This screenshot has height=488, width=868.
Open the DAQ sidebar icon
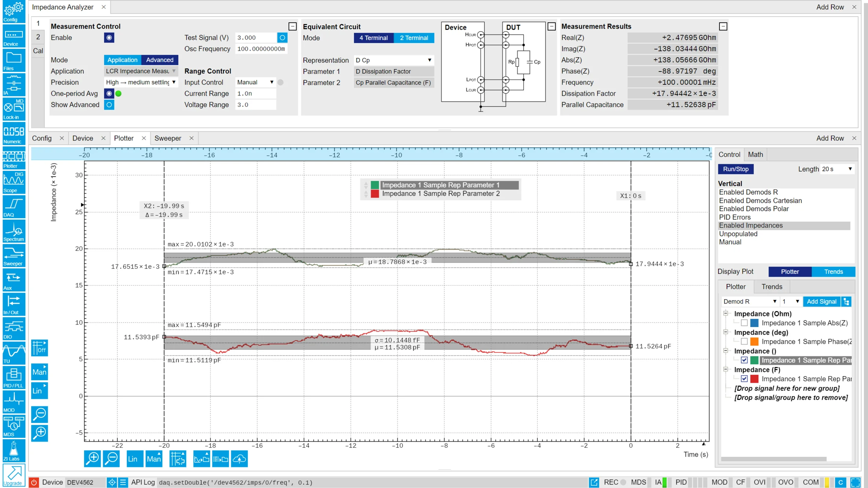(x=14, y=207)
